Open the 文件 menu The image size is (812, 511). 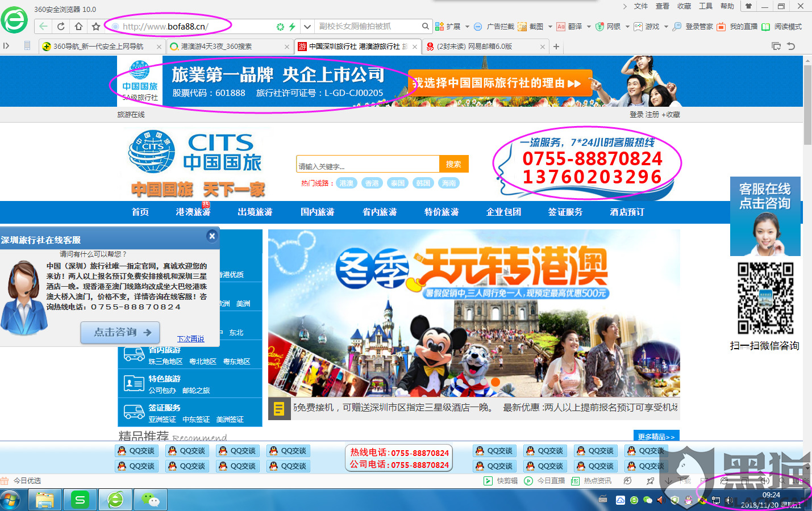tap(641, 6)
